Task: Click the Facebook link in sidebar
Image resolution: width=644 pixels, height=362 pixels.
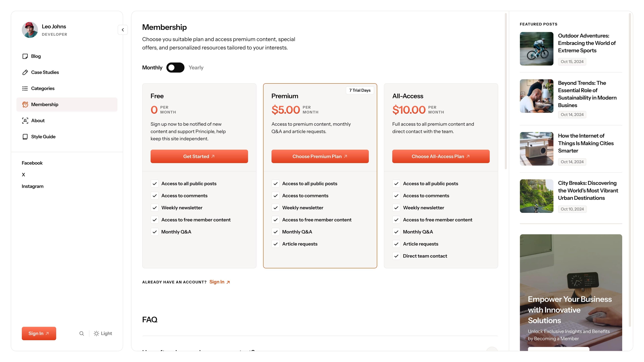Action: click(x=32, y=163)
